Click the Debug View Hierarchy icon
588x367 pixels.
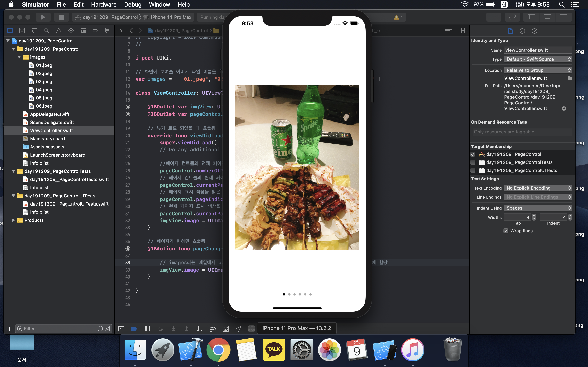pos(199,329)
